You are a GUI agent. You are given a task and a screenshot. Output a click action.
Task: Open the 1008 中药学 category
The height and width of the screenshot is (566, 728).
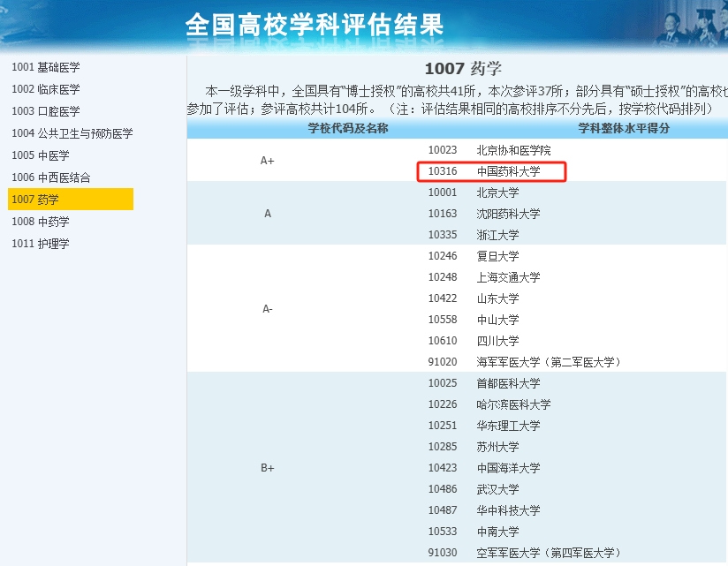tap(41, 222)
